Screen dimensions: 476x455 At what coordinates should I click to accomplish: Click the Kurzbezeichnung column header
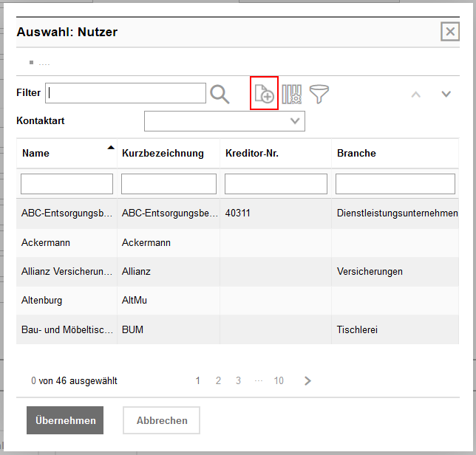163,154
